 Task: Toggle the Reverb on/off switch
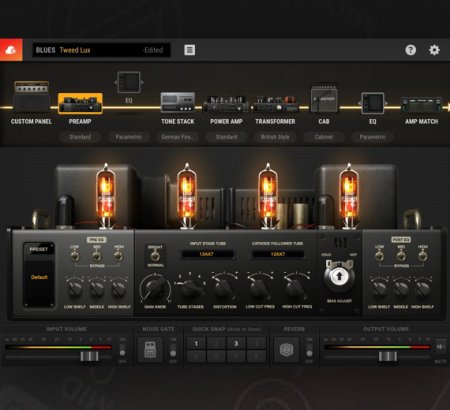pyautogui.click(x=309, y=350)
